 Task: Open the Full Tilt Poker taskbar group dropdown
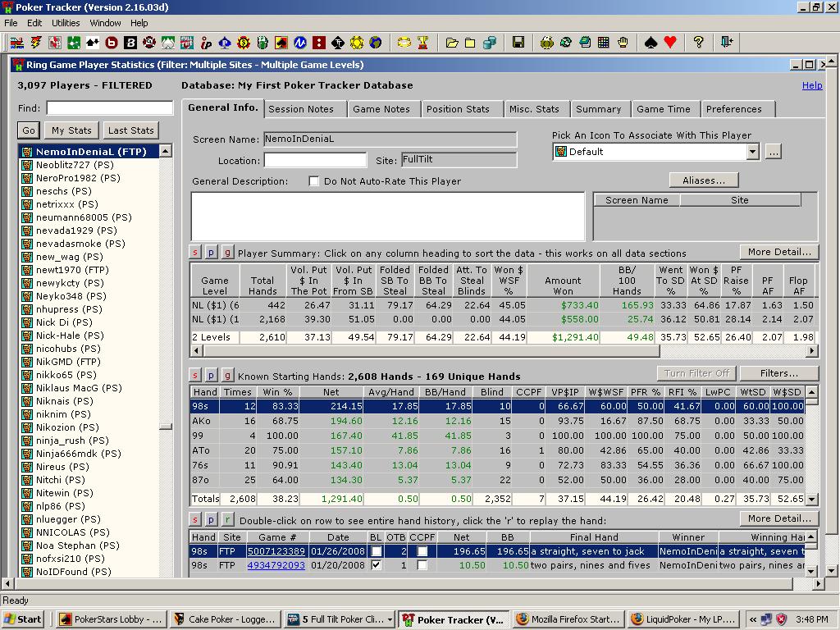390,619
